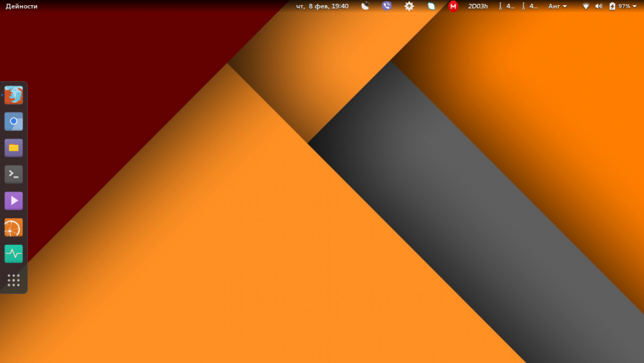Image resolution: width=644 pixels, height=363 pixels.
Task: Open the System Monitor dock icon
Action: (14, 253)
